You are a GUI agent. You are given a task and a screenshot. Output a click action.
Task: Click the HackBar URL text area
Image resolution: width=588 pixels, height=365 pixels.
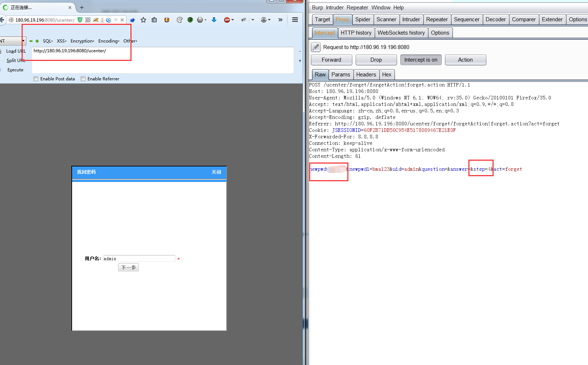pos(163,60)
